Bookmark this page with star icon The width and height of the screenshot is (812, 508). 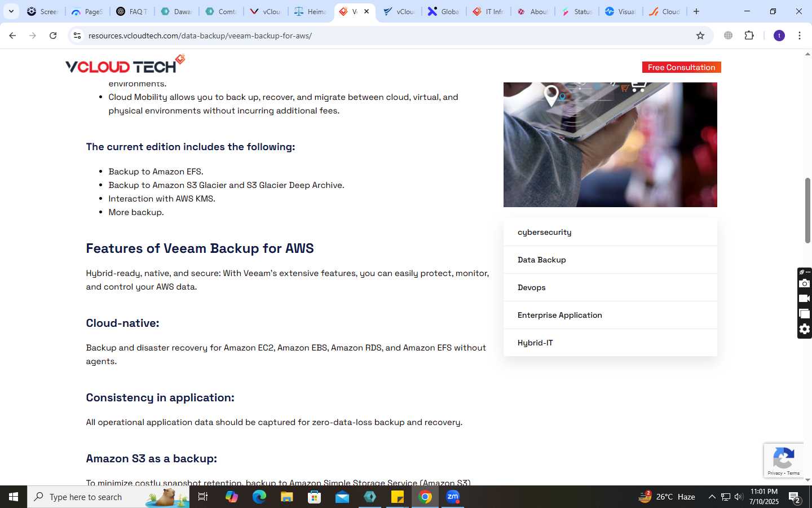700,36
